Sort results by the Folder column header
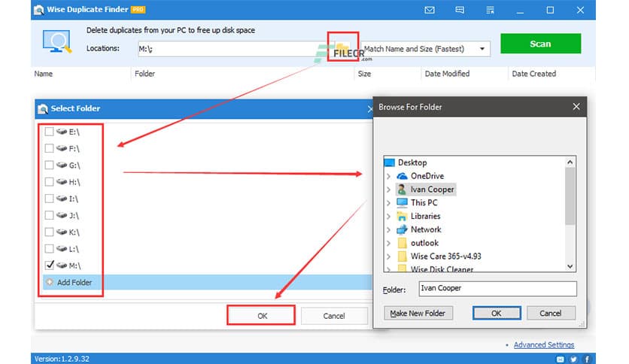The height and width of the screenshot is (364, 629). (x=144, y=74)
